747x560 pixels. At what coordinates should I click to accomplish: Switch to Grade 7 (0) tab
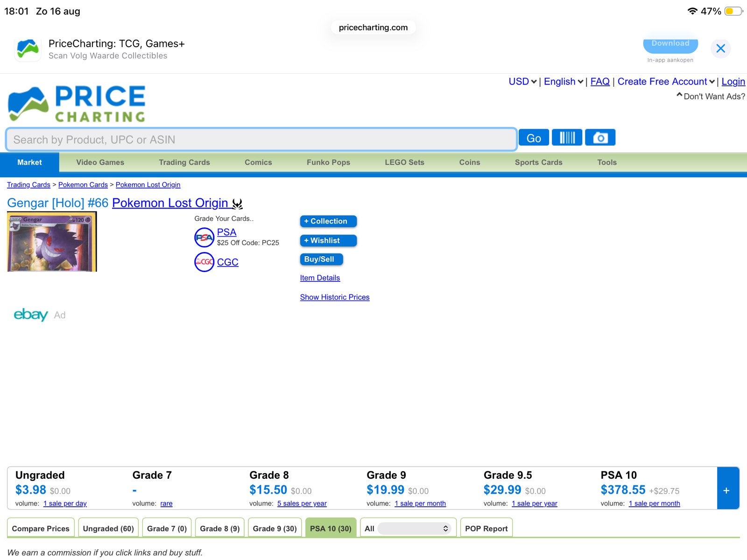[x=167, y=528]
